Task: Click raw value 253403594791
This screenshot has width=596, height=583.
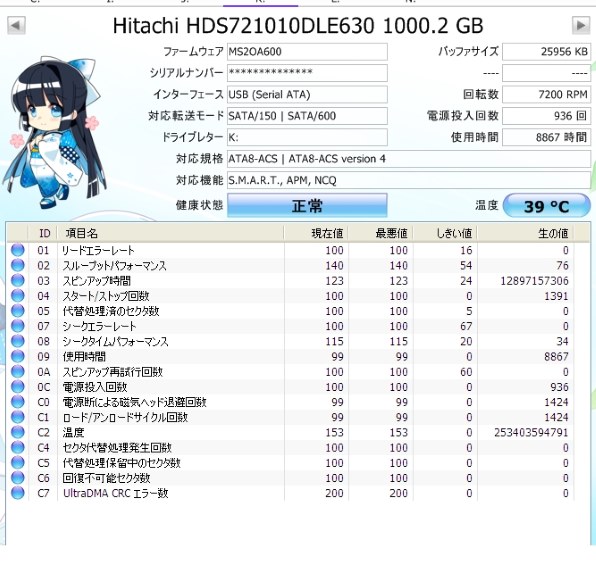Action: 531,432
